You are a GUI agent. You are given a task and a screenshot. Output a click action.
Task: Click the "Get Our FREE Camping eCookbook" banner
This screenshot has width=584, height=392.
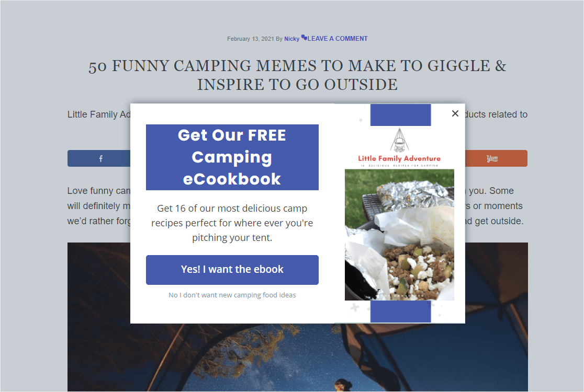232,157
